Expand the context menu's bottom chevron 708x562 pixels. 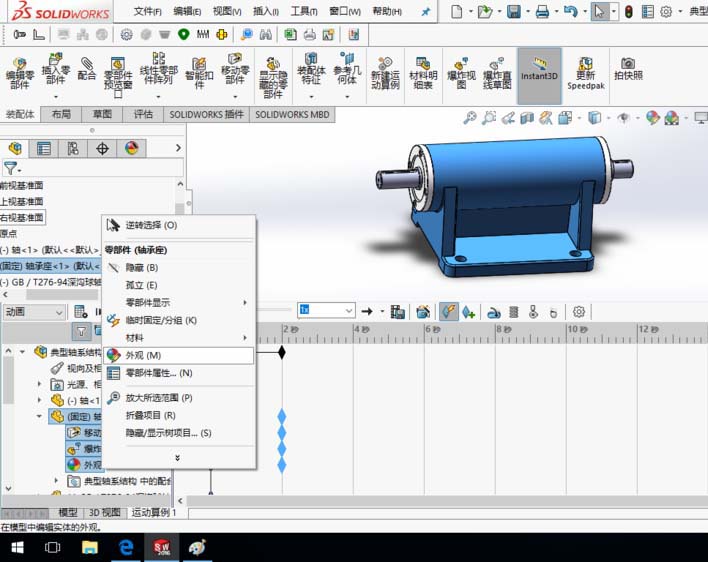pos(178,458)
